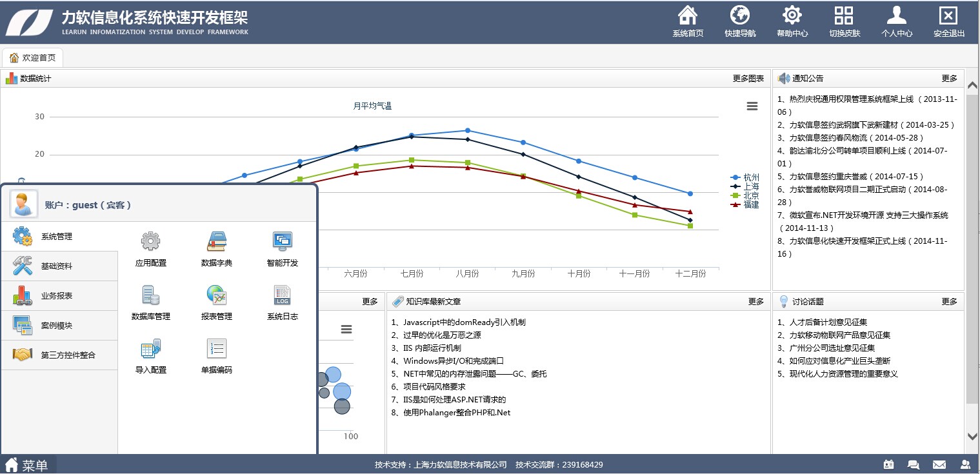
Task: Click the guest account avatar
Action: point(24,204)
